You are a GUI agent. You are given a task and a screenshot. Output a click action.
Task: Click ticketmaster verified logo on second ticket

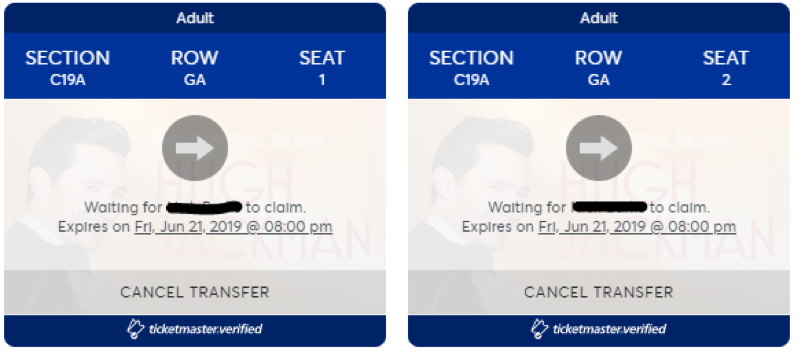click(599, 329)
